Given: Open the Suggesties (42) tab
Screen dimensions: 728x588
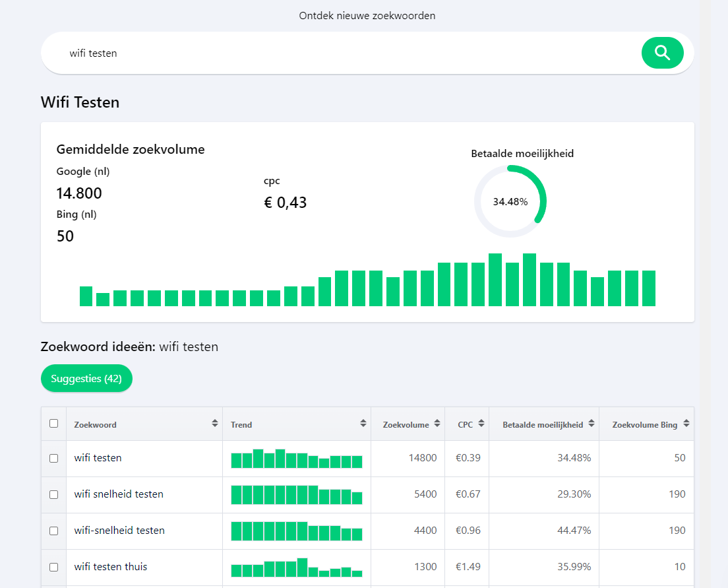Looking at the screenshot, I should tap(86, 378).
